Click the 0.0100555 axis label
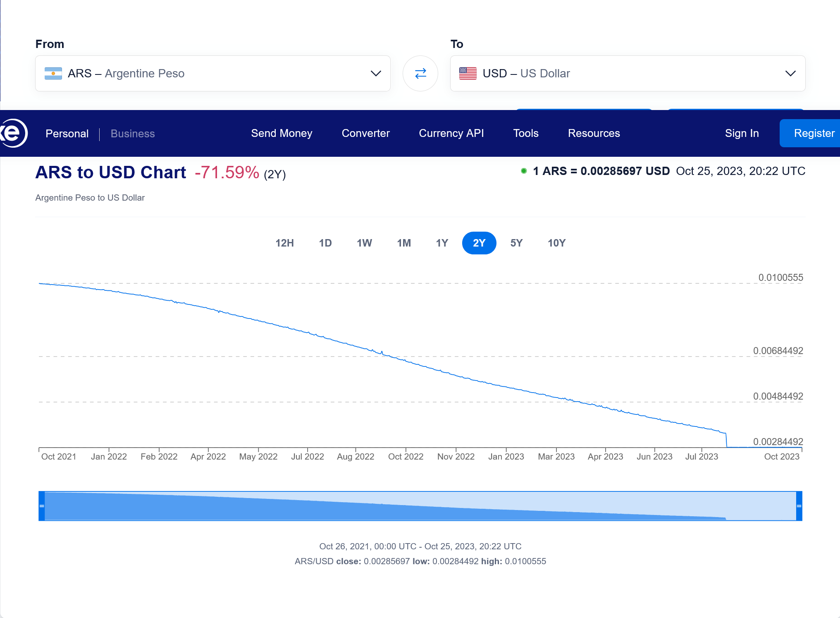This screenshot has height=618, width=840. click(x=780, y=278)
